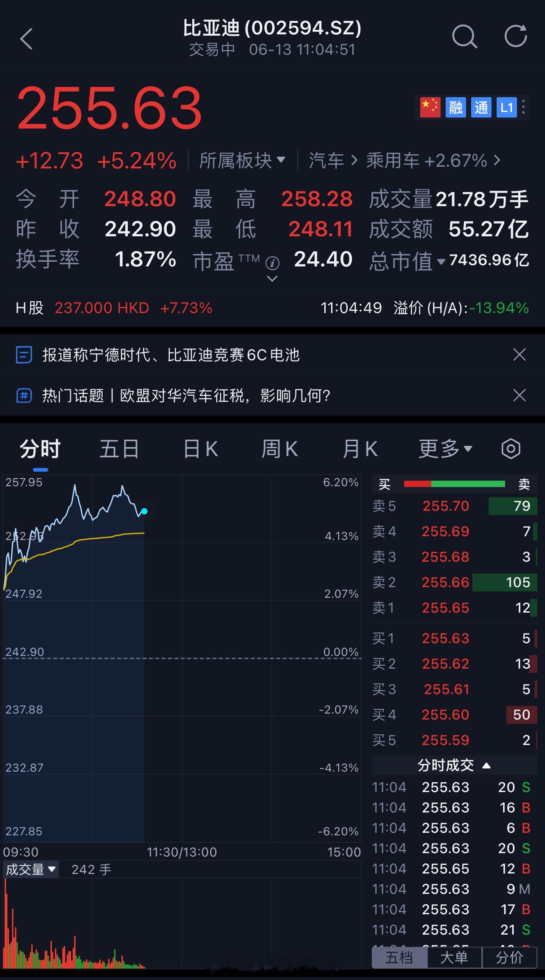545x980 pixels.
Task: Tap the 最高 258.28 value
Action: pos(317,199)
